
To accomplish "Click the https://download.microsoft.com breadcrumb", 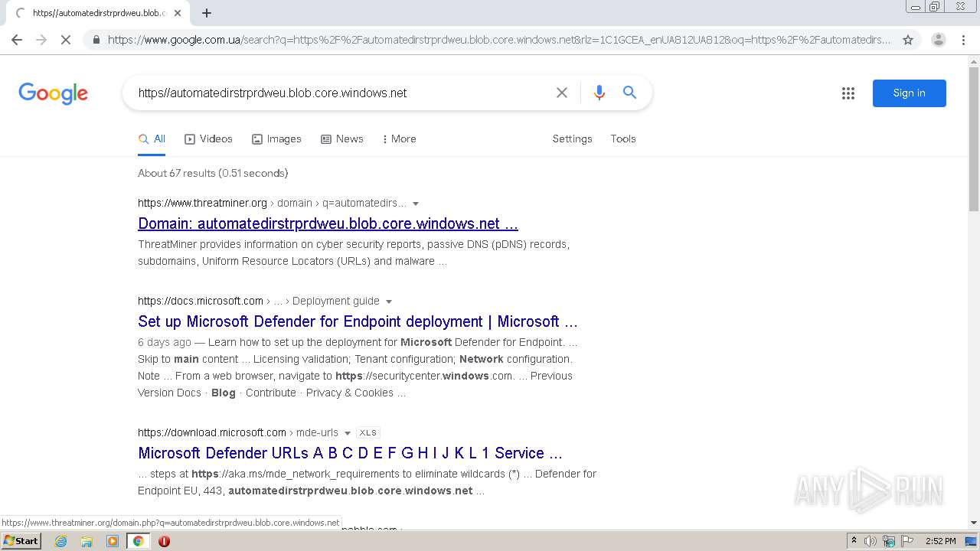I will tap(212, 433).
